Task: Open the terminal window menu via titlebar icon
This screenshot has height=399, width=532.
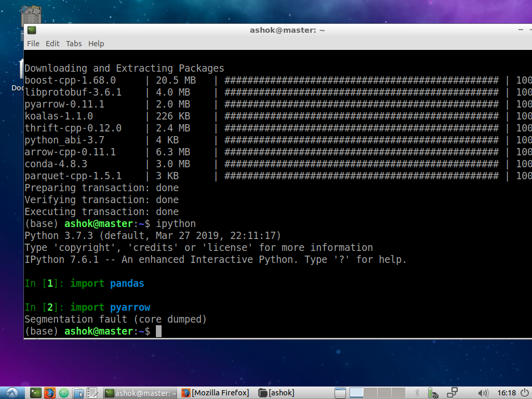Action: click(x=31, y=30)
